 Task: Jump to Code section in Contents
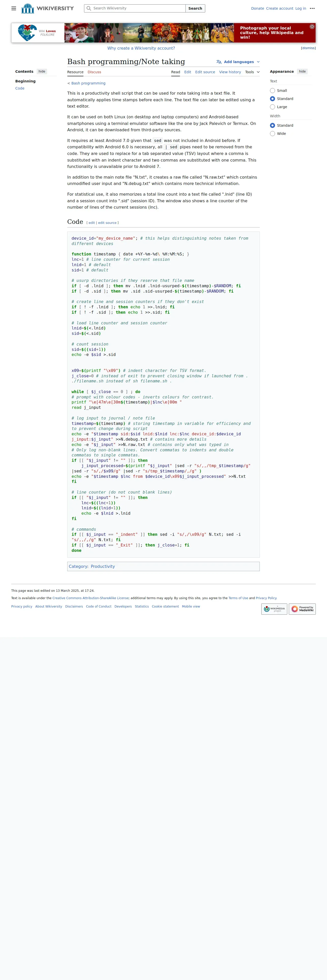pyautogui.click(x=20, y=88)
